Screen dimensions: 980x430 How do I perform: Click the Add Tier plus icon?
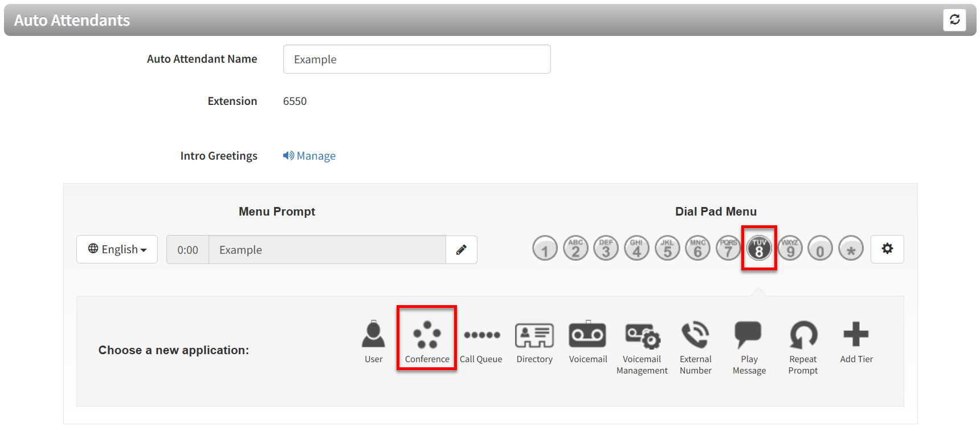pyautogui.click(x=856, y=334)
